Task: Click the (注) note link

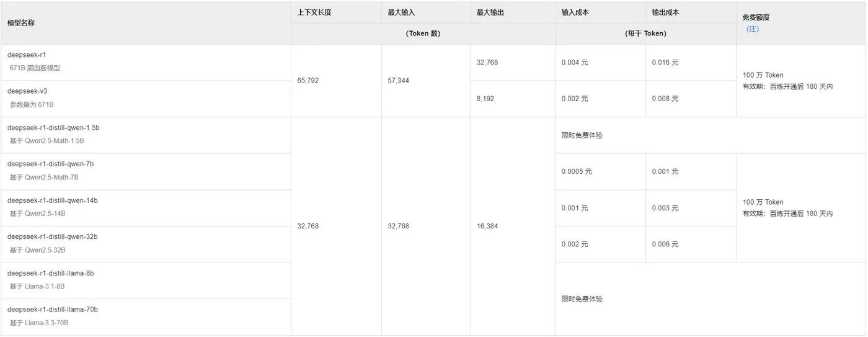Action: click(x=752, y=29)
